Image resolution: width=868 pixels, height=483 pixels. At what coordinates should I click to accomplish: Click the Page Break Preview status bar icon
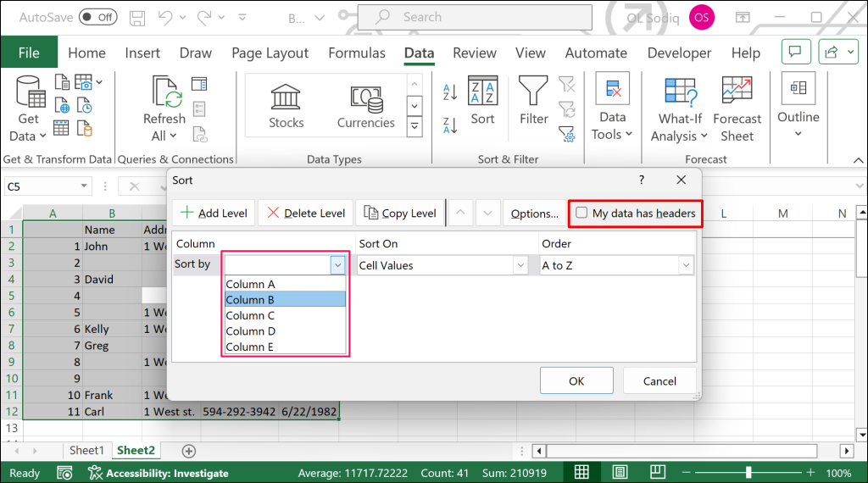658,473
